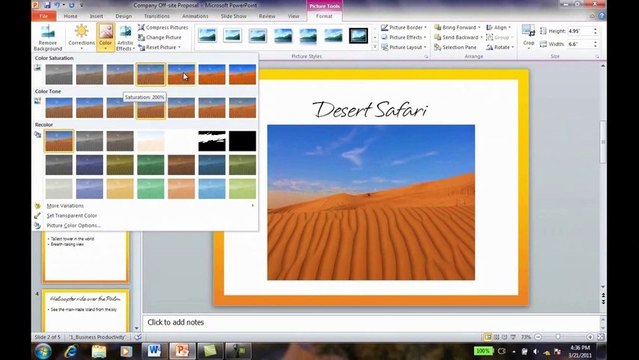
Task: Apply the Grayscale recolor swatch
Action: (x=90, y=141)
